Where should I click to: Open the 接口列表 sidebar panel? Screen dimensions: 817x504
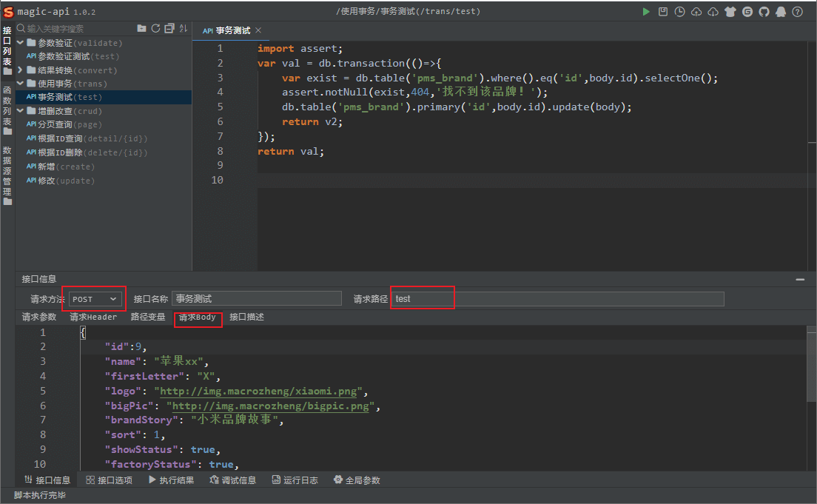(7, 50)
